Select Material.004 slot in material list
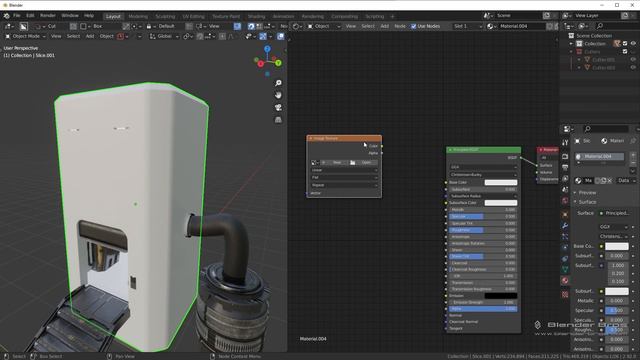The width and height of the screenshot is (640, 360). pos(599,156)
